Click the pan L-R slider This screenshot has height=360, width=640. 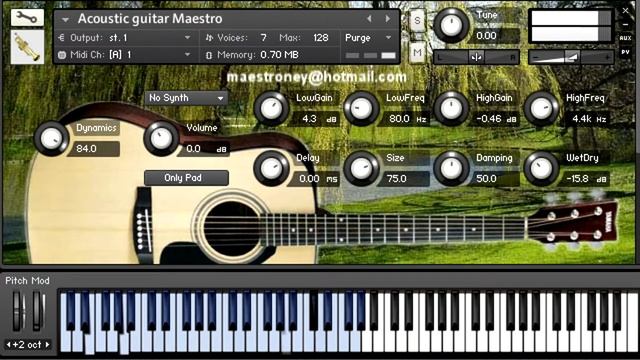pos(476,58)
